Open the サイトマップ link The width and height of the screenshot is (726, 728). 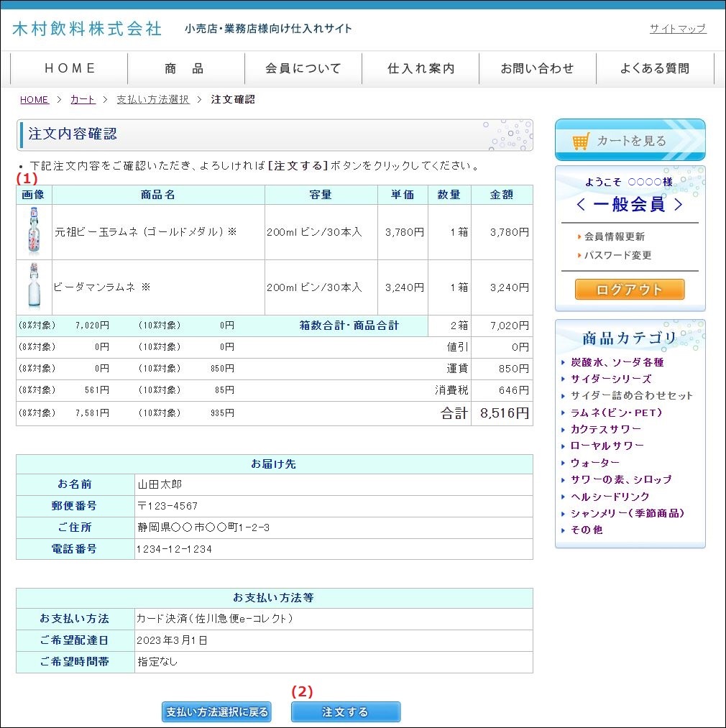click(679, 27)
